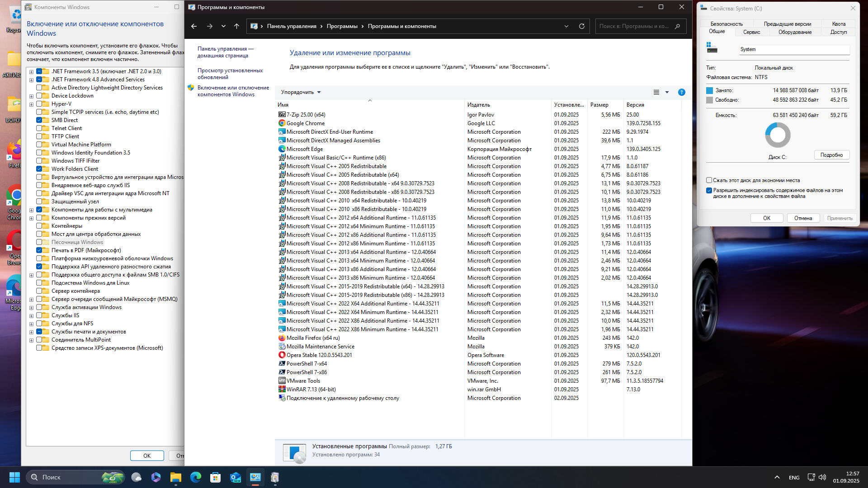The height and width of the screenshot is (488, 868).
Task: Enable Windows TIFF IFilter component
Action: pos(39,161)
